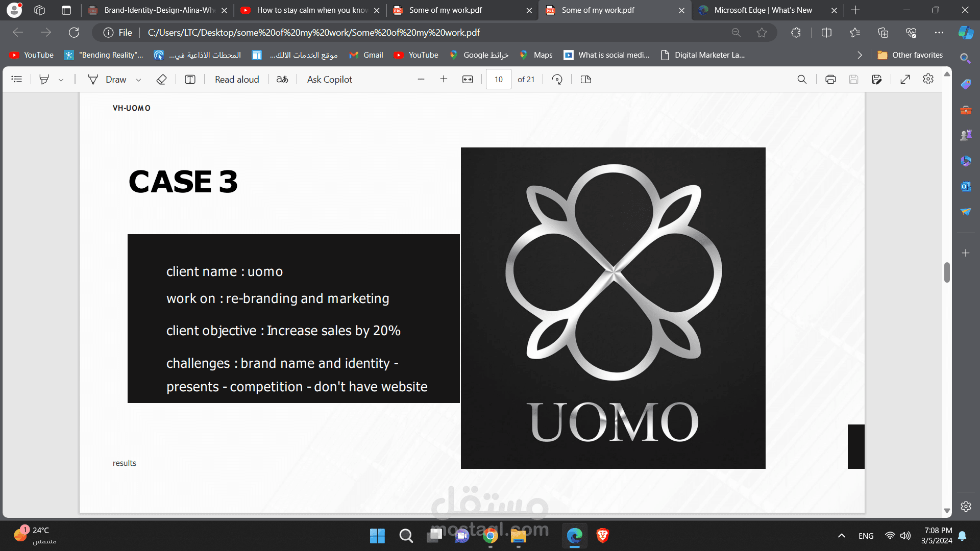Click the page number input field
The image size is (980, 551).
(x=498, y=79)
